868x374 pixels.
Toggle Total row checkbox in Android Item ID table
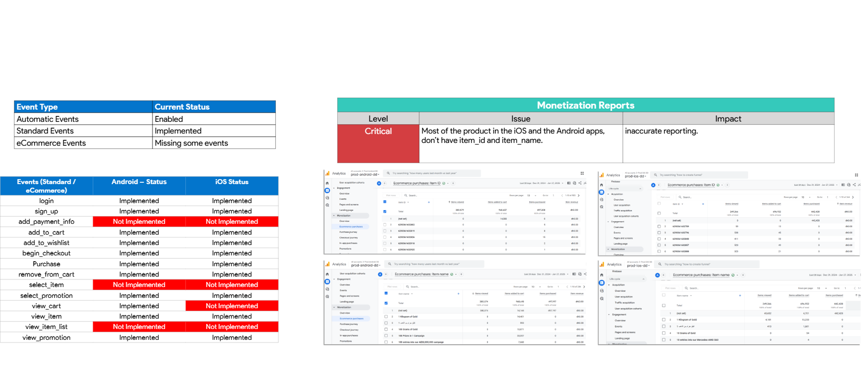click(x=384, y=211)
